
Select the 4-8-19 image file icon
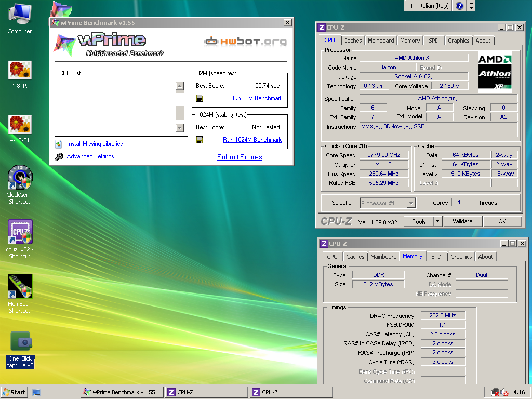pyautogui.click(x=20, y=70)
